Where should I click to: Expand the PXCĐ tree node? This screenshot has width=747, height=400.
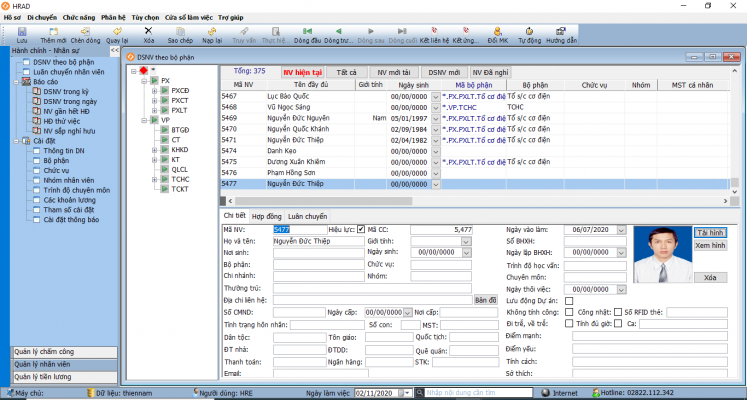(154, 90)
